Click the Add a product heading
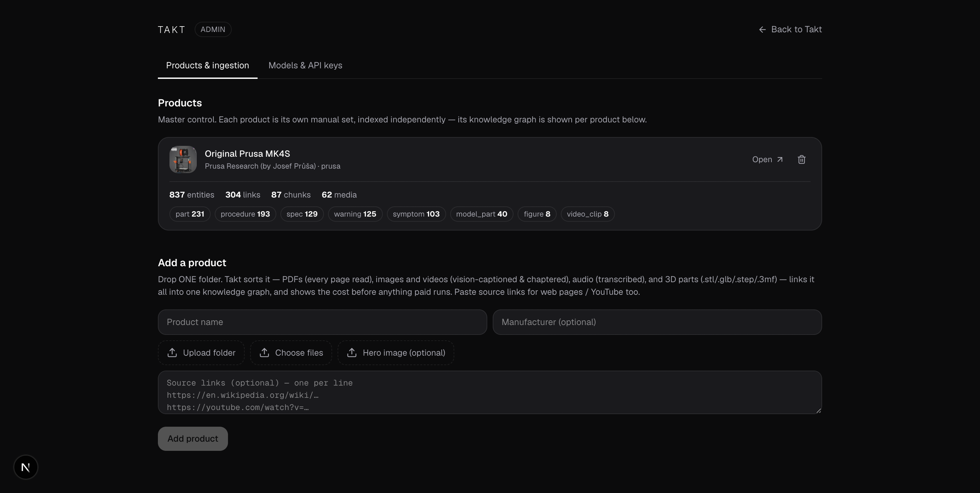 click(x=192, y=263)
